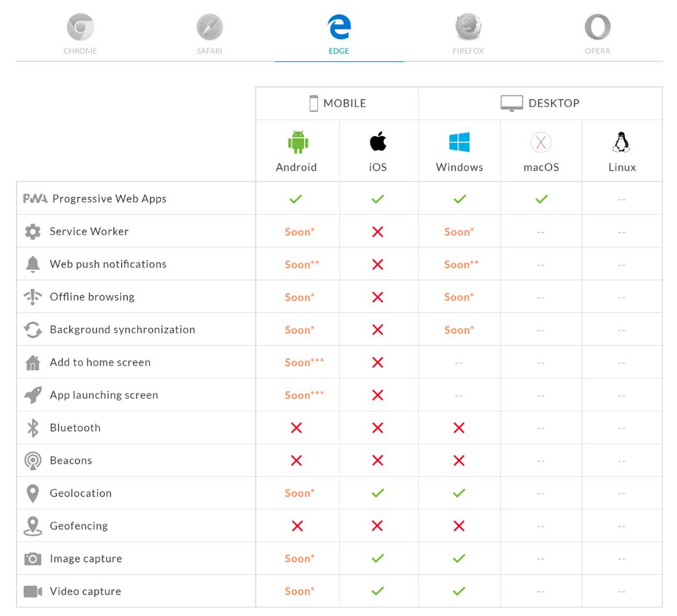Switch to the Chrome browser tab

80,35
